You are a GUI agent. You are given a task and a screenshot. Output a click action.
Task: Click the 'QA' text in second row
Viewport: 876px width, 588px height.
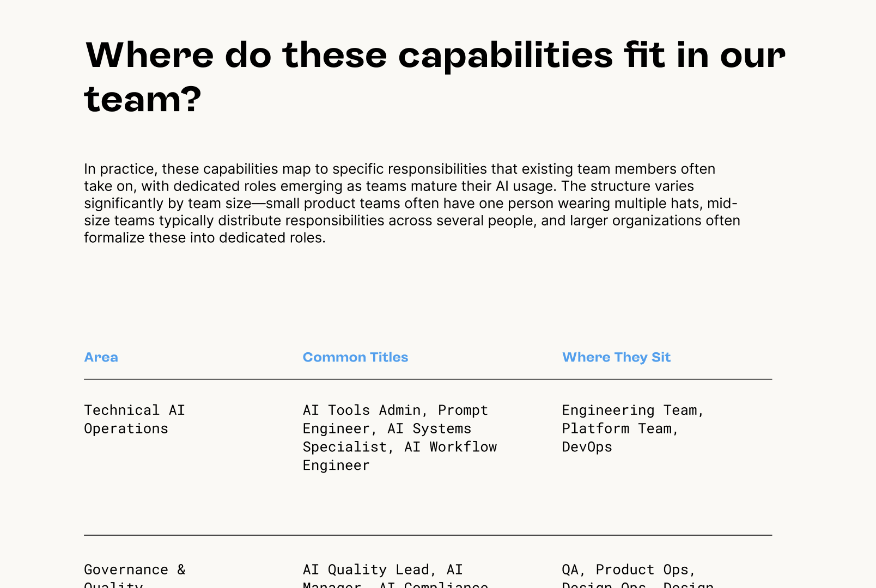(570, 569)
